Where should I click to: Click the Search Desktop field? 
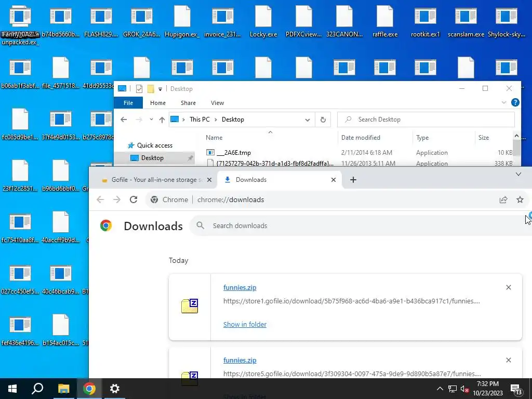426,119
